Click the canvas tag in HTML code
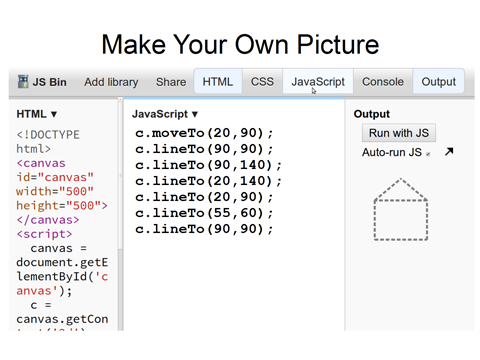The image size is (480, 360). (41, 163)
